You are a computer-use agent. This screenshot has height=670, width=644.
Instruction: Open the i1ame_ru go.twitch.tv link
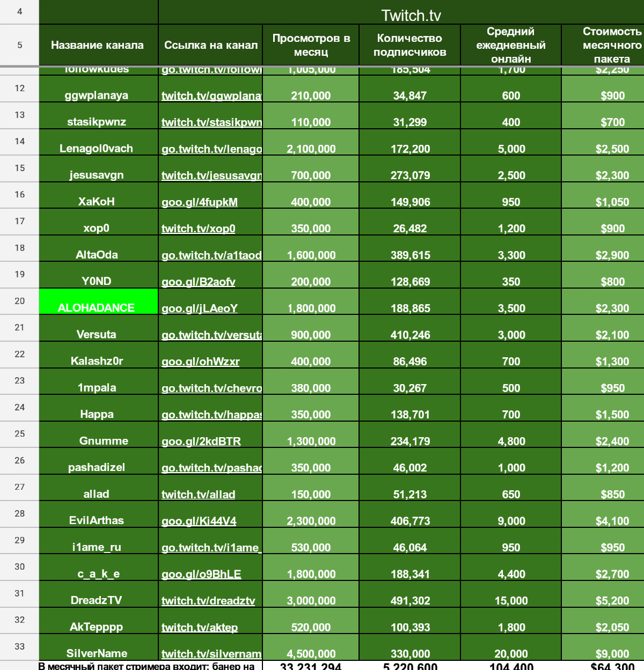(211, 548)
